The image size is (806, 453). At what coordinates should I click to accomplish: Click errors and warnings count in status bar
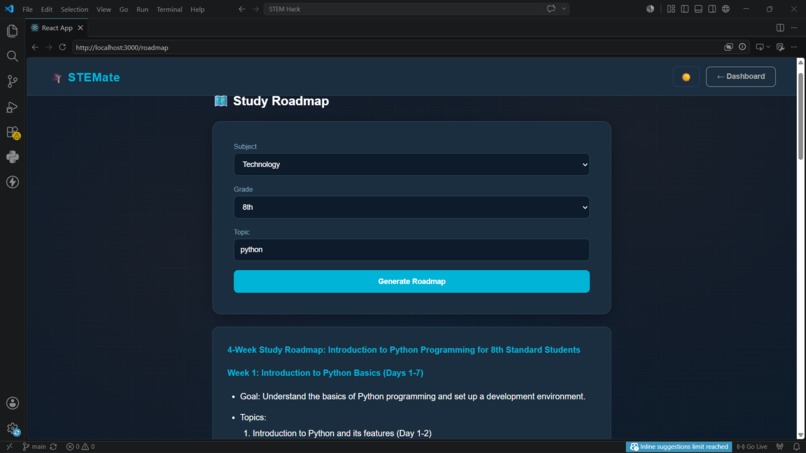click(81, 447)
